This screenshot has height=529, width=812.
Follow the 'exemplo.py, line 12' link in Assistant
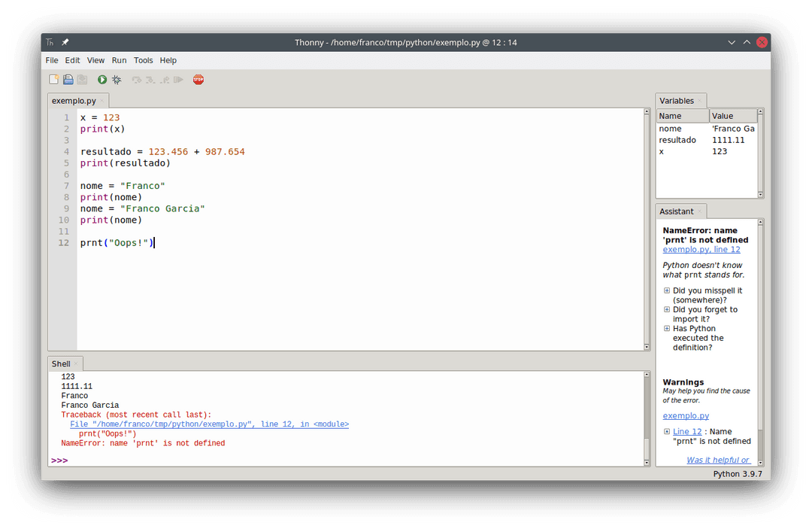coord(701,249)
